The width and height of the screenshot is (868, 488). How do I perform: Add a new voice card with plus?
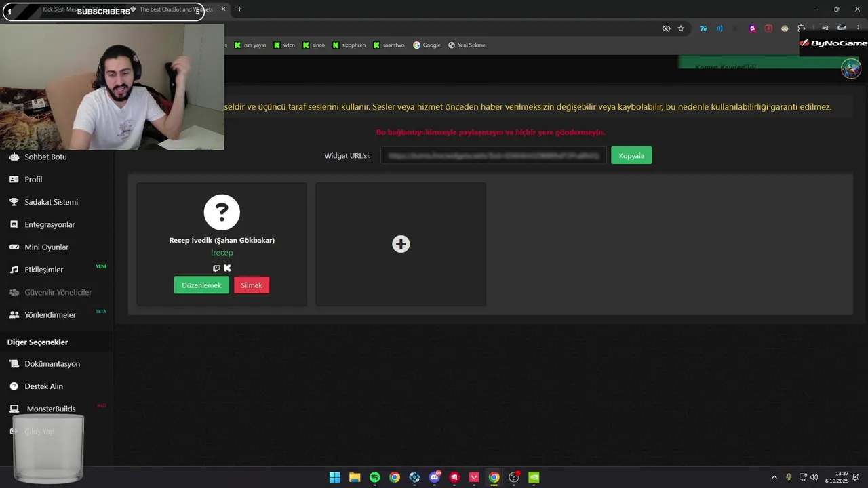(x=401, y=244)
